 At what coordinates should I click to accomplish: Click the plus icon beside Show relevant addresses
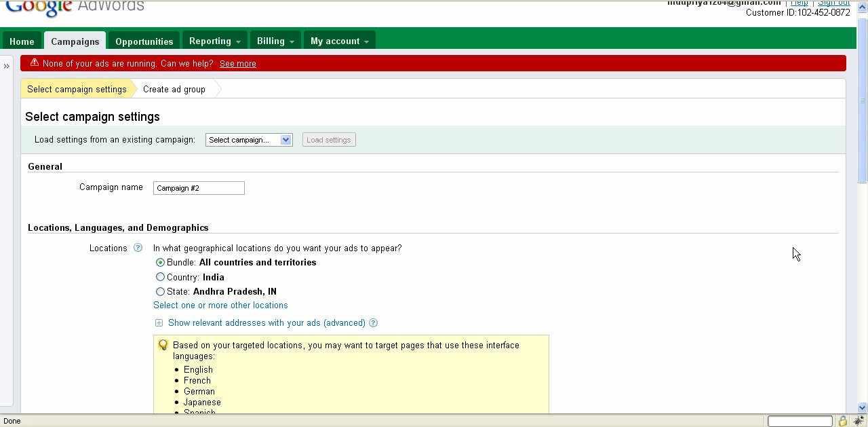click(159, 323)
